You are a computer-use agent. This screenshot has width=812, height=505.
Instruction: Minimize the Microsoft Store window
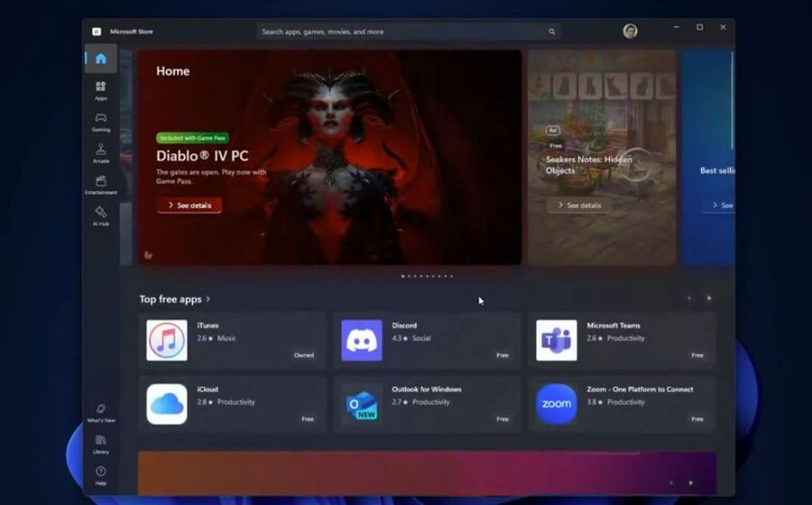point(677,27)
